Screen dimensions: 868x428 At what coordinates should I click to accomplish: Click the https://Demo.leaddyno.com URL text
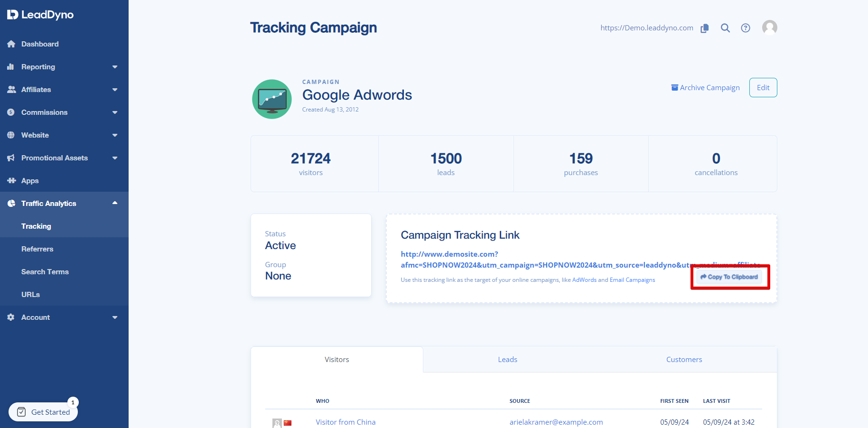click(x=647, y=28)
